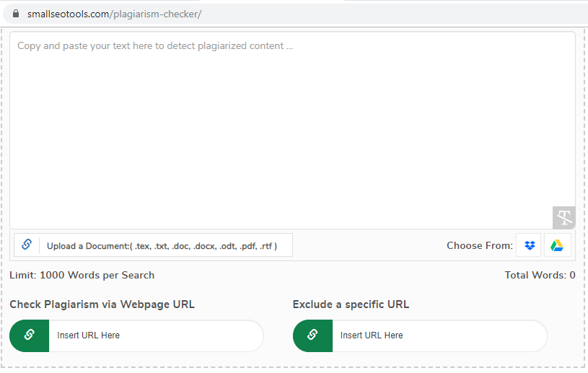Click the attachment link icon beside Upload a Document
This screenshot has width=588, height=373.
27,245
